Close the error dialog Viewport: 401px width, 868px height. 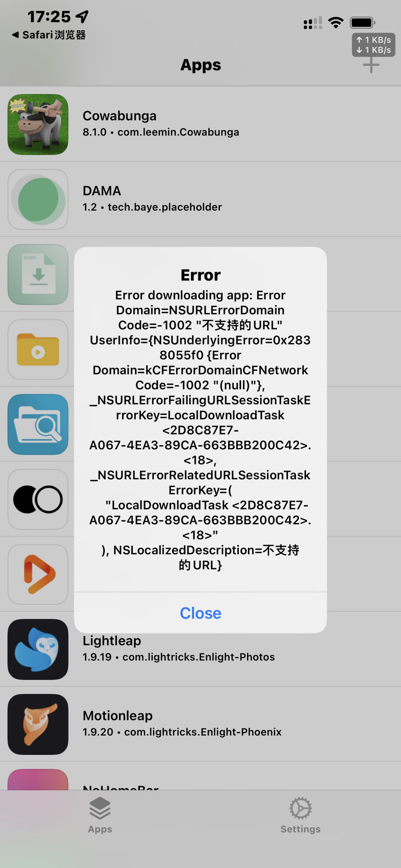click(200, 613)
